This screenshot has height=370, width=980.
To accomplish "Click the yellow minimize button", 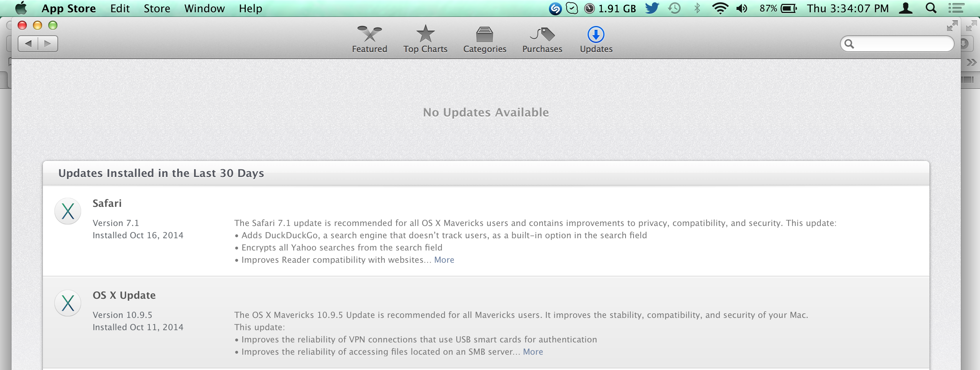I will click(38, 25).
